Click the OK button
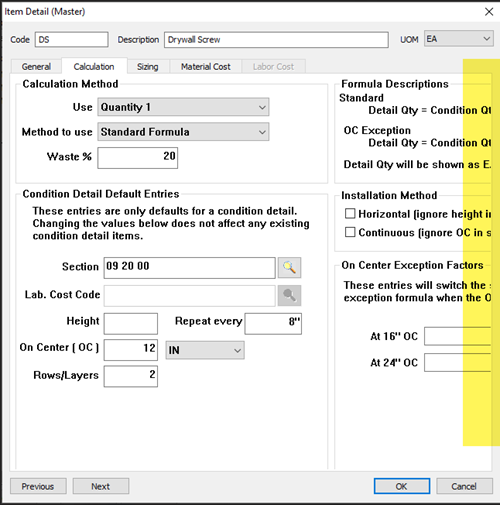 [x=402, y=486]
